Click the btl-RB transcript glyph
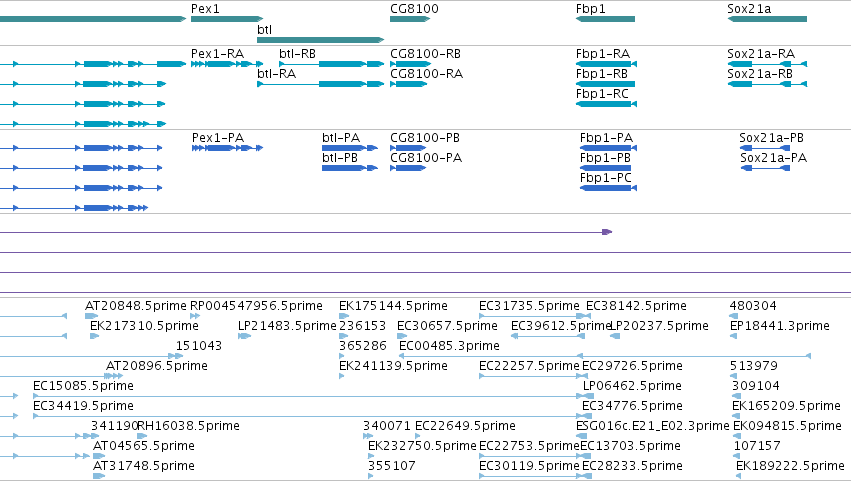This screenshot has width=851, height=481. click(x=332, y=64)
